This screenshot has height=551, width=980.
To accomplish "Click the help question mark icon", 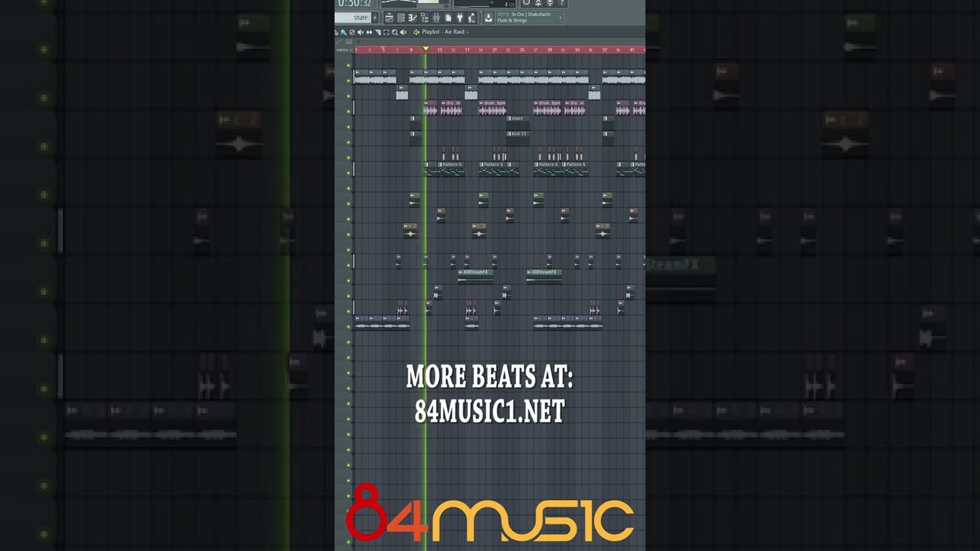I will pyautogui.click(x=562, y=3).
